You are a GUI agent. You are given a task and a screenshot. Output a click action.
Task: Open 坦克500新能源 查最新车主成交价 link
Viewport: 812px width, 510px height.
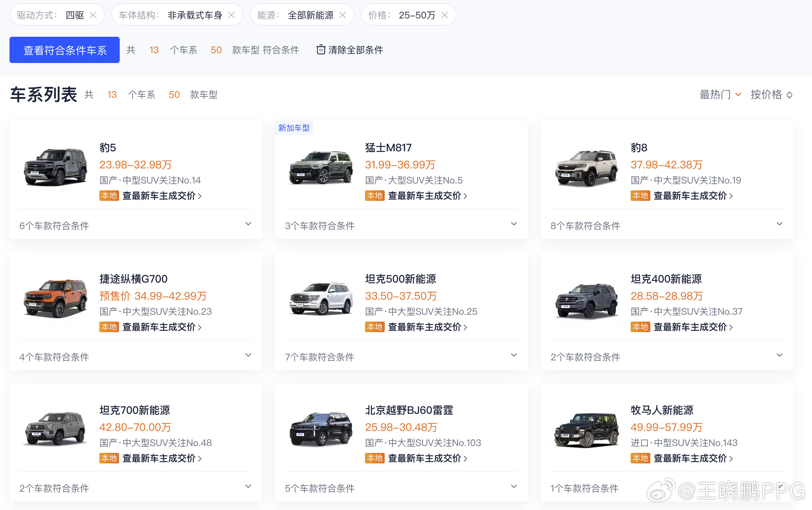(x=427, y=327)
